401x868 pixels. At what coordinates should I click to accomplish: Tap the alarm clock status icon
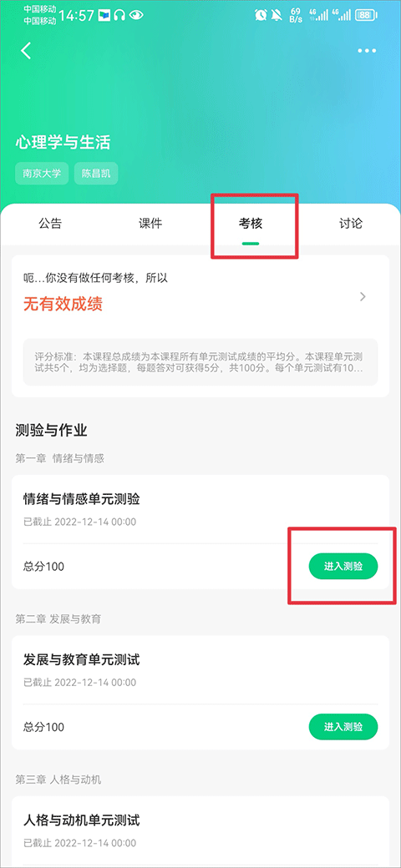pos(261,16)
